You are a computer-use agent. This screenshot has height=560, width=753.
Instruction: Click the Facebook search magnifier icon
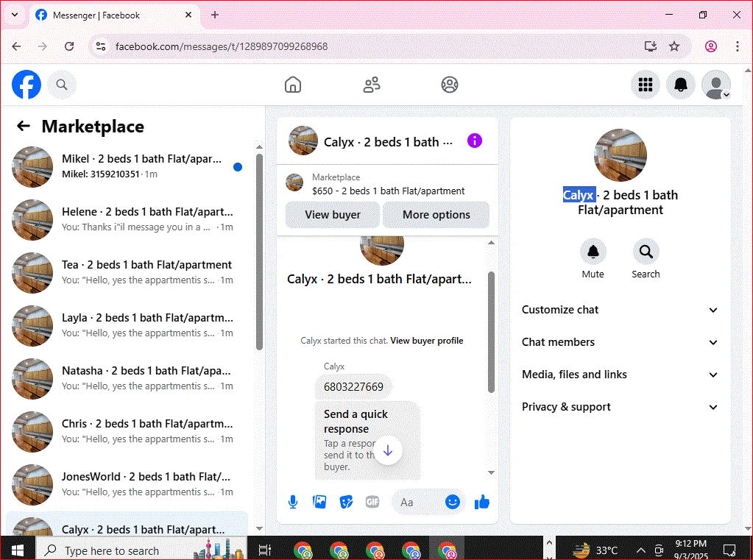click(x=62, y=85)
